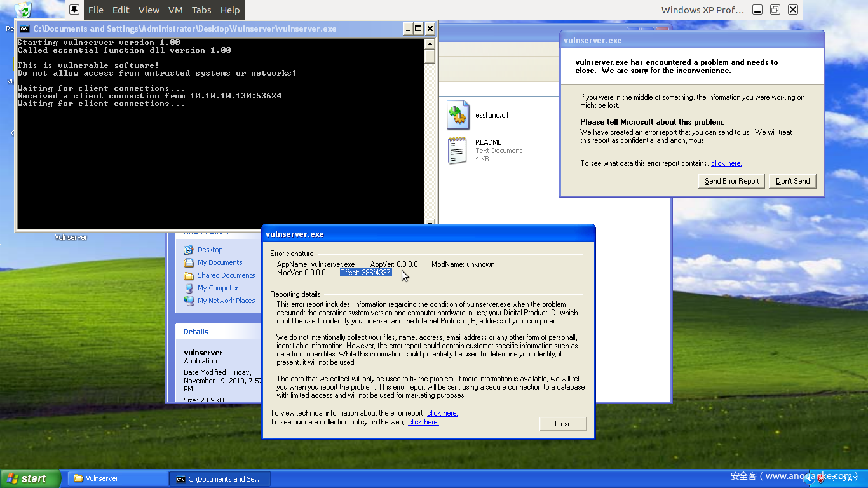
Task: Click the Details panel header
Action: (218, 331)
